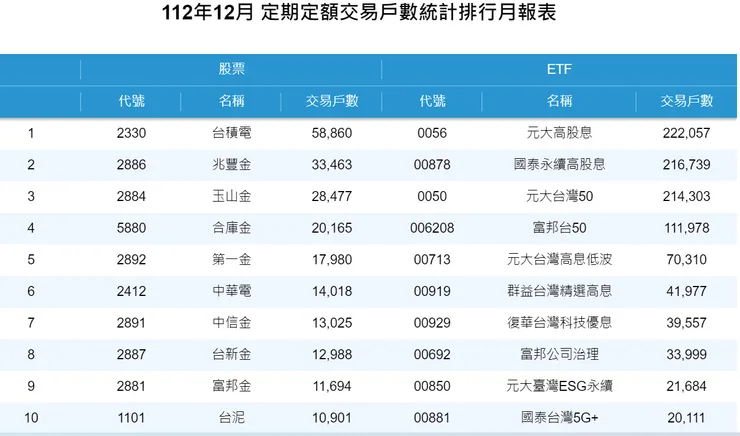740x436 pixels.
Task: Click ETF code 0050
Action: click(432, 196)
